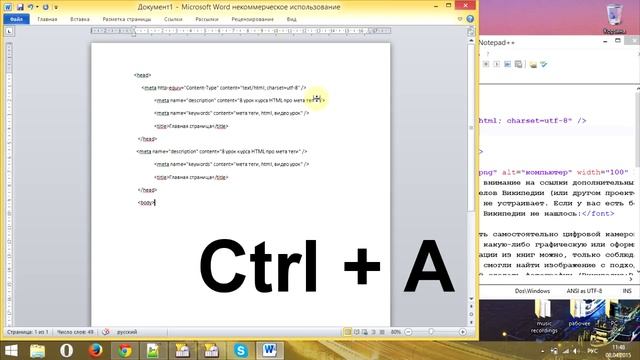Click the "?" menu in Notepad++
640x360 pixels.
(x=487, y=53)
